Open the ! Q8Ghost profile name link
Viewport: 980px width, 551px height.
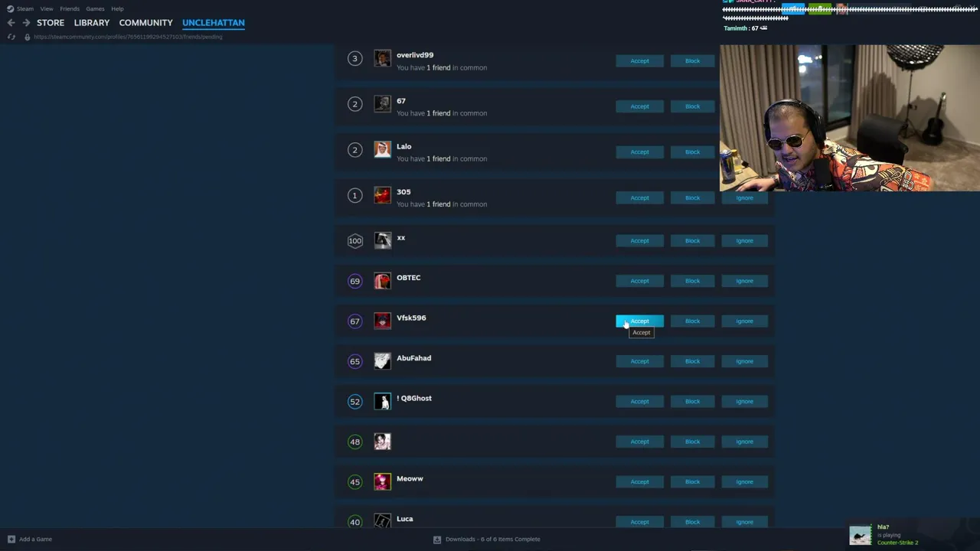[x=414, y=398]
